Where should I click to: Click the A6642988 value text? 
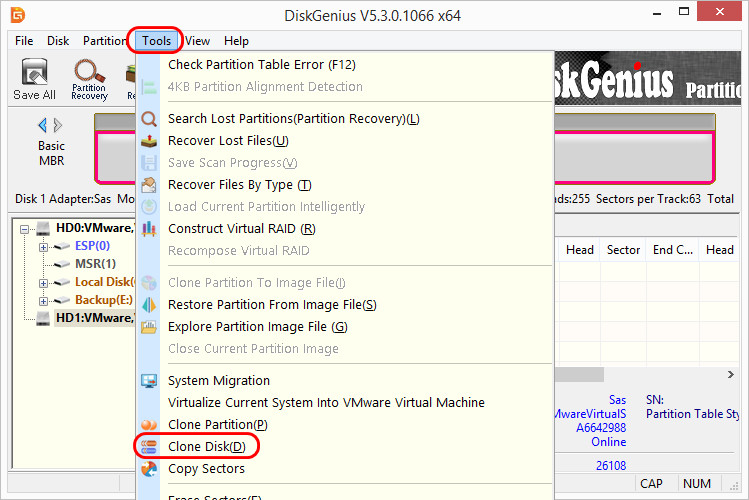click(x=601, y=427)
